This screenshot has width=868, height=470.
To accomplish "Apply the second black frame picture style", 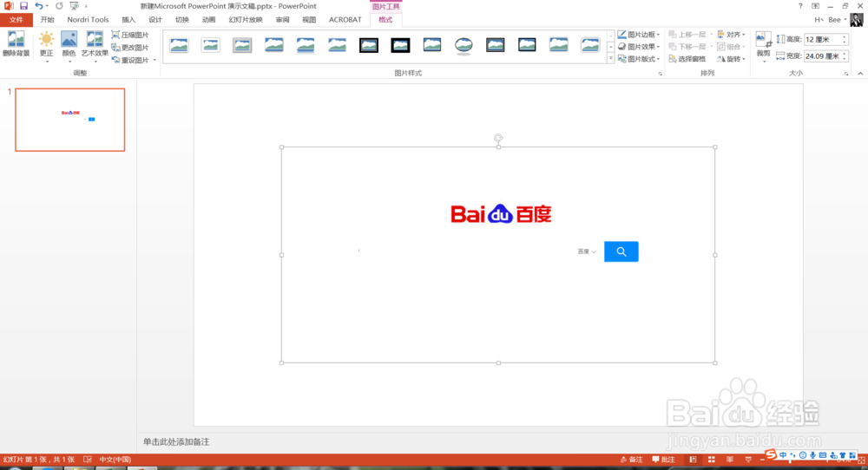I will coord(400,45).
